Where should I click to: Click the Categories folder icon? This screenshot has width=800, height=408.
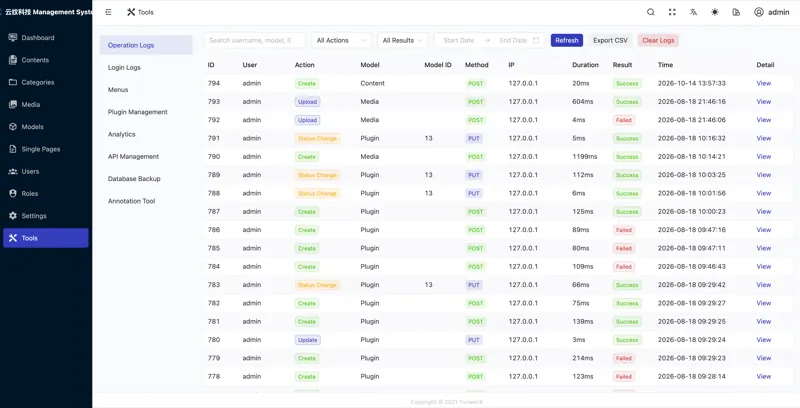(x=13, y=82)
